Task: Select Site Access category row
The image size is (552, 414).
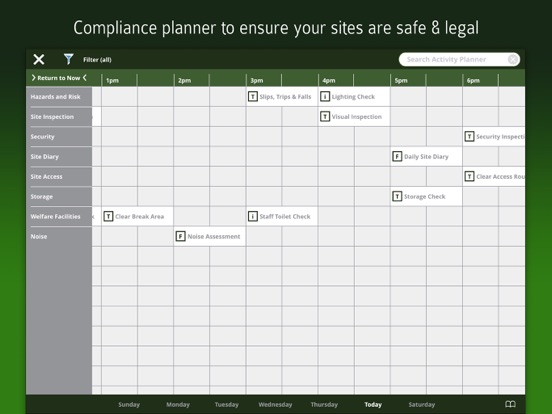Action: [59, 176]
